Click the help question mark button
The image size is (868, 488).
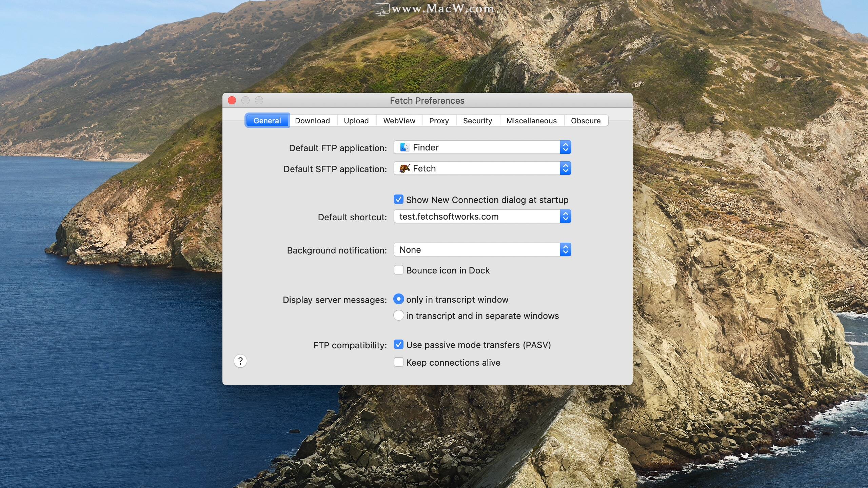point(240,361)
